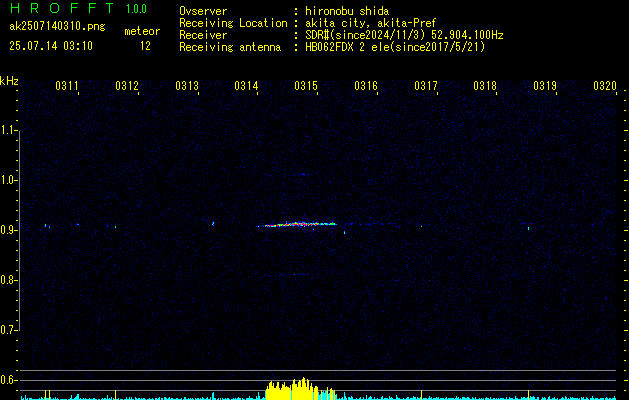Image resolution: width=629 pixels, height=400 pixels.
Task: Jump to the 0318 time marker
Action: tap(485, 87)
